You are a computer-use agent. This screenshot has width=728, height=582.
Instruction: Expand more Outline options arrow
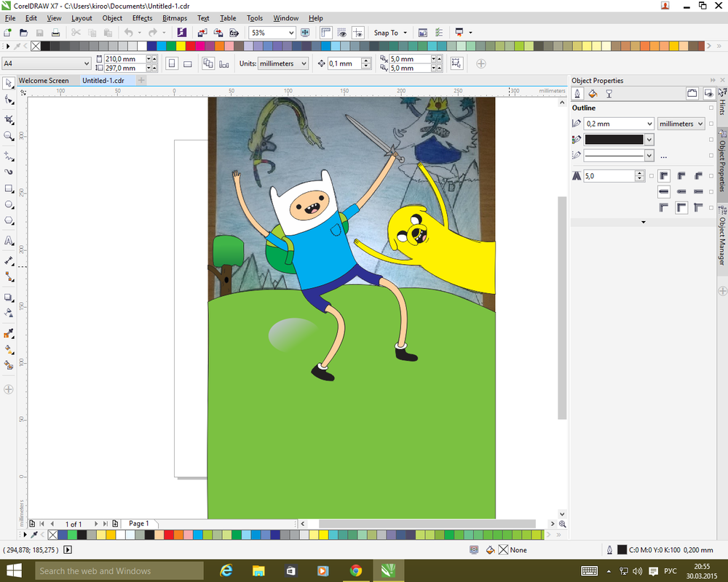643,223
